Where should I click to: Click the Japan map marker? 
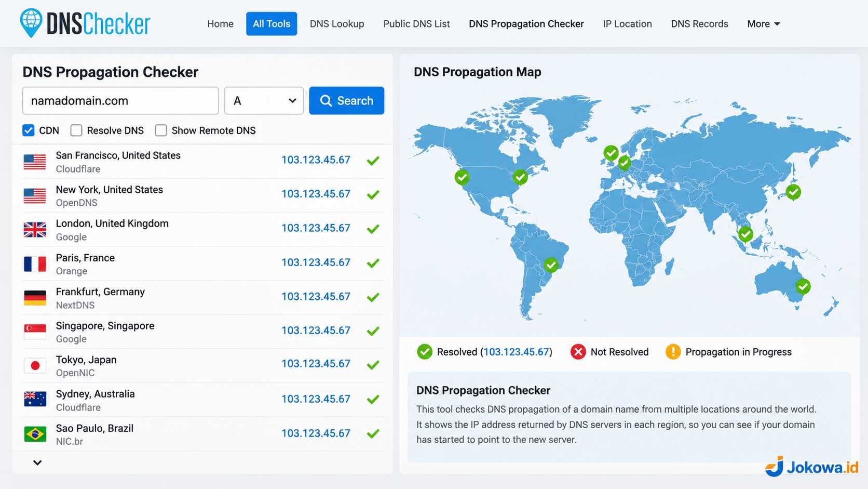pos(793,192)
